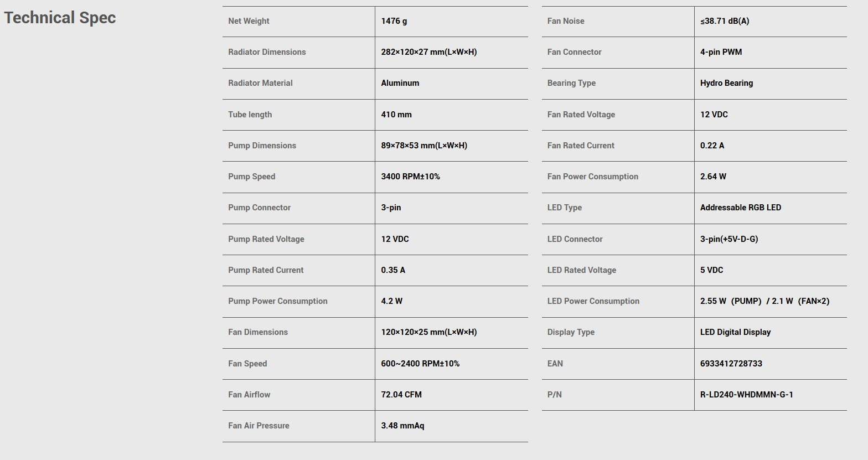The image size is (868, 460).
Task: Select the Fan Noise 38.71 dB(A) value
Action: pyautogui.click(x=725, y=21)
